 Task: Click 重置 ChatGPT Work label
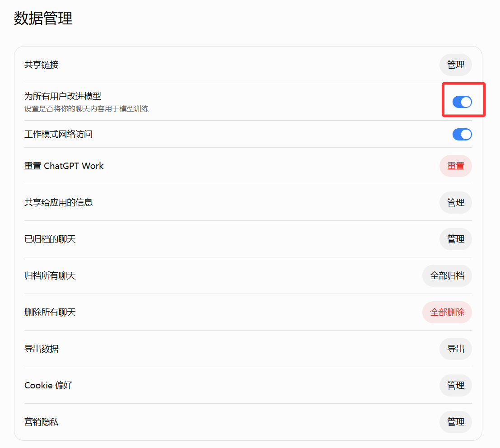64,166
